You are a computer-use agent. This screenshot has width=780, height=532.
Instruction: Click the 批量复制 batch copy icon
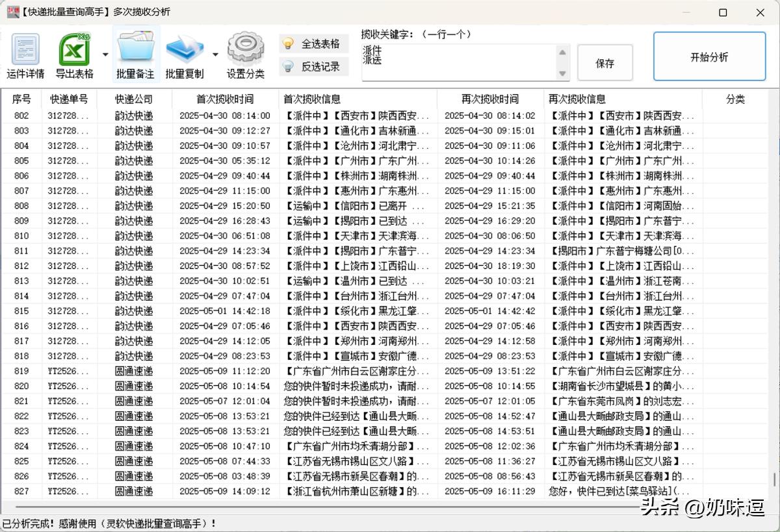(x=185, y=50)
